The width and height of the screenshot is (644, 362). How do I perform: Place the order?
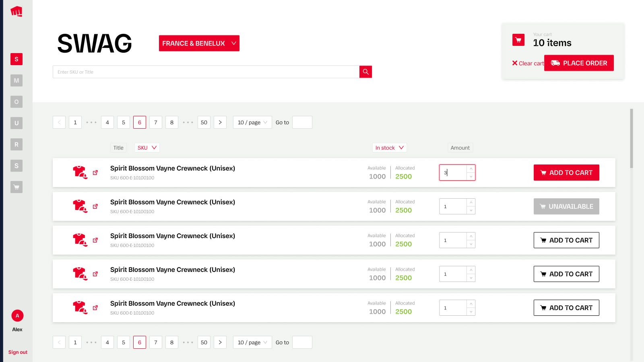(x=579, y=63)
